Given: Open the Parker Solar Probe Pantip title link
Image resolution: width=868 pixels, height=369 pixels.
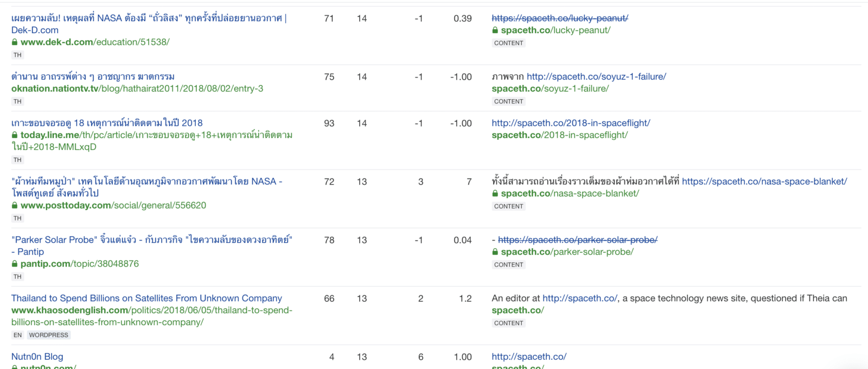Looking at the screenshot, I should 151,240.
